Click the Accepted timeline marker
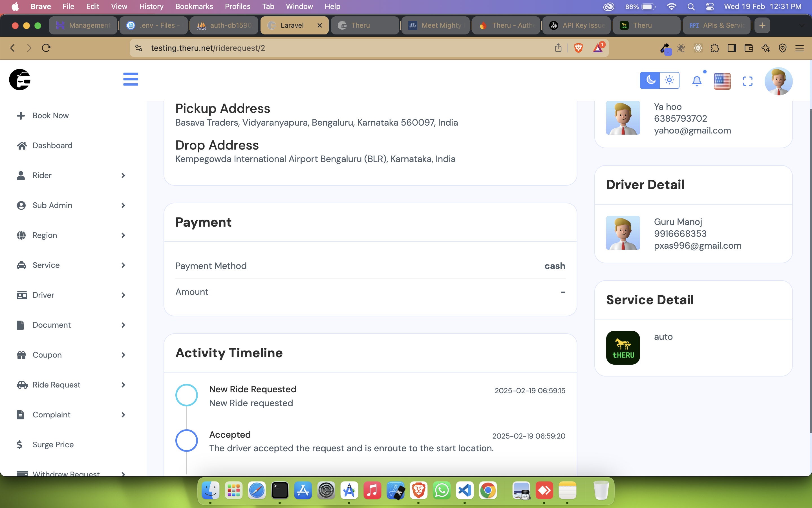 (x=187, y=441)
